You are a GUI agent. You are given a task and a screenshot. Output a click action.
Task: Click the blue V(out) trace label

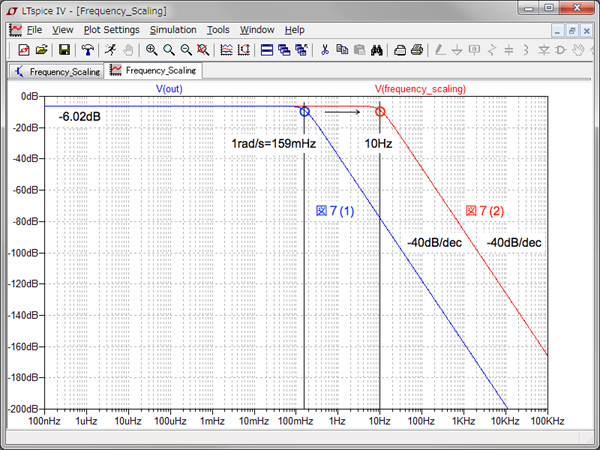[169, 89]
